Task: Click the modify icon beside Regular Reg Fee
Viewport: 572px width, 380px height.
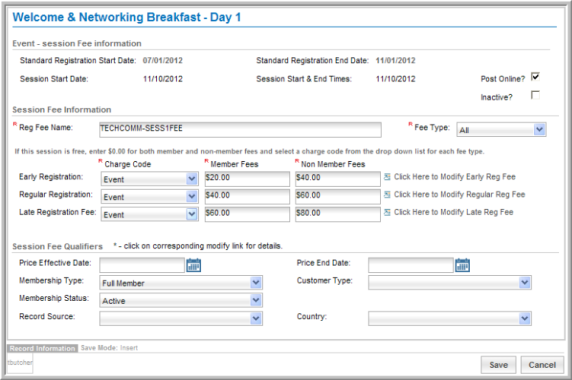Action: pyautogui.click(x=387, y=194)
